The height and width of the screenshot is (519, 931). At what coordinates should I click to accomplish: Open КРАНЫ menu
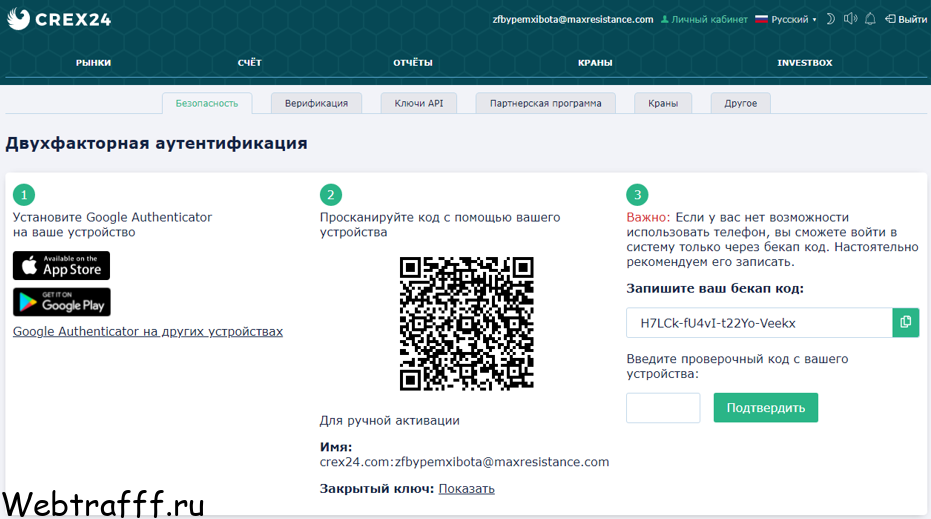595,62
